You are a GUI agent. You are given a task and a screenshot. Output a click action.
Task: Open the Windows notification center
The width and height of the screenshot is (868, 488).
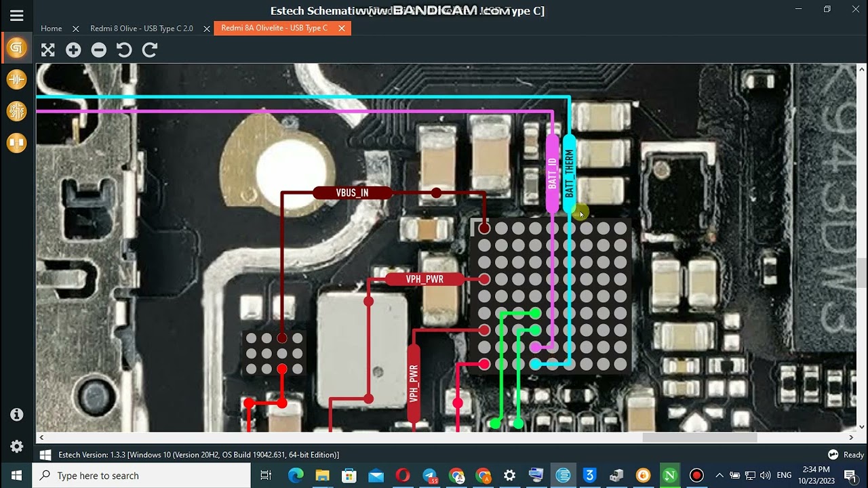(850, 475)
